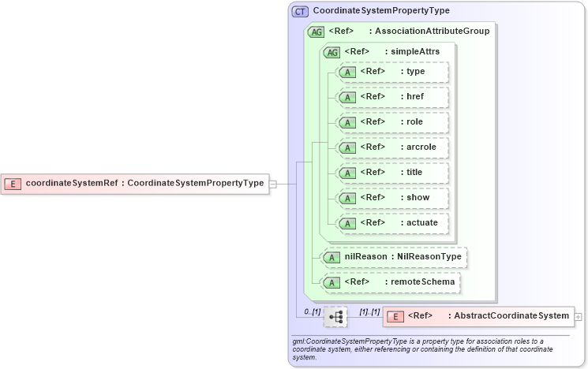Select coordinateSystemRef : CoordinateSystemPropertyType label
This screenshot has width=588, height=369.
[x=144, y=183]
